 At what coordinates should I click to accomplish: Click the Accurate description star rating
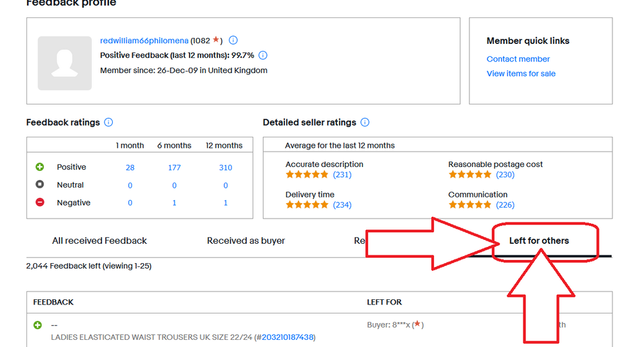click(307, 175)
